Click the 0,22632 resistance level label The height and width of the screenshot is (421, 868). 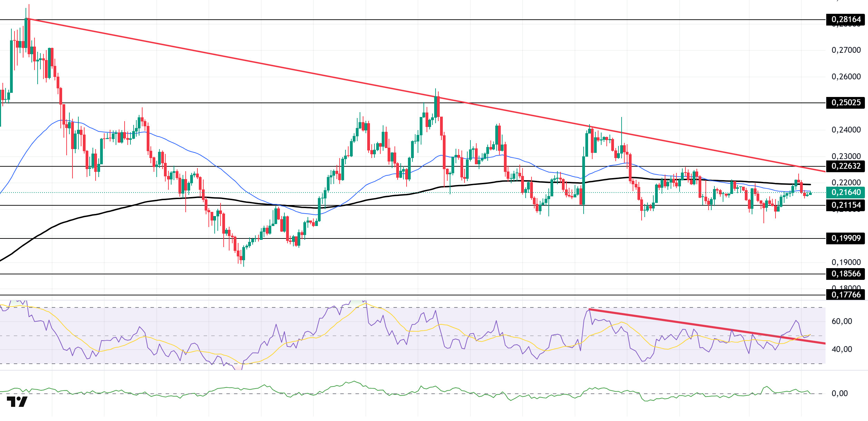point(845,166)
